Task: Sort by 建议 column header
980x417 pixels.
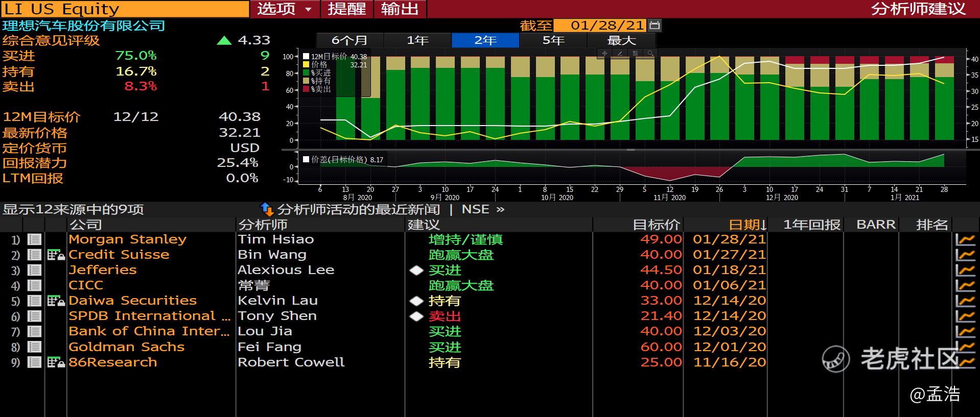Action: [x=423, y=225]
